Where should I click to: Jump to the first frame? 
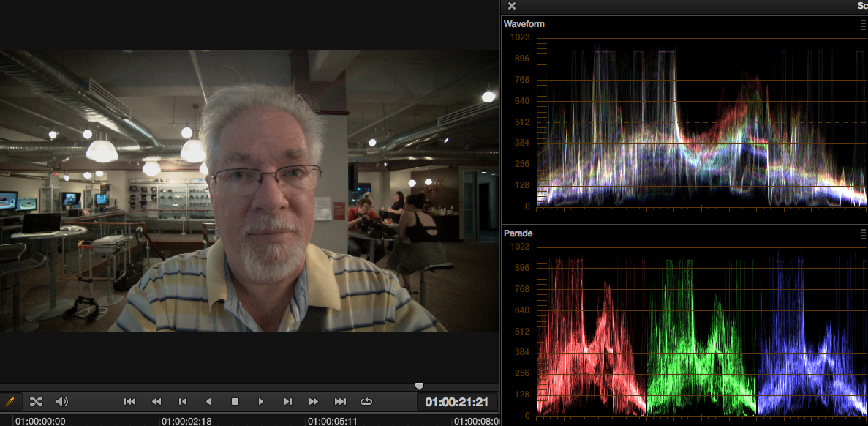[x=129, y=402]
